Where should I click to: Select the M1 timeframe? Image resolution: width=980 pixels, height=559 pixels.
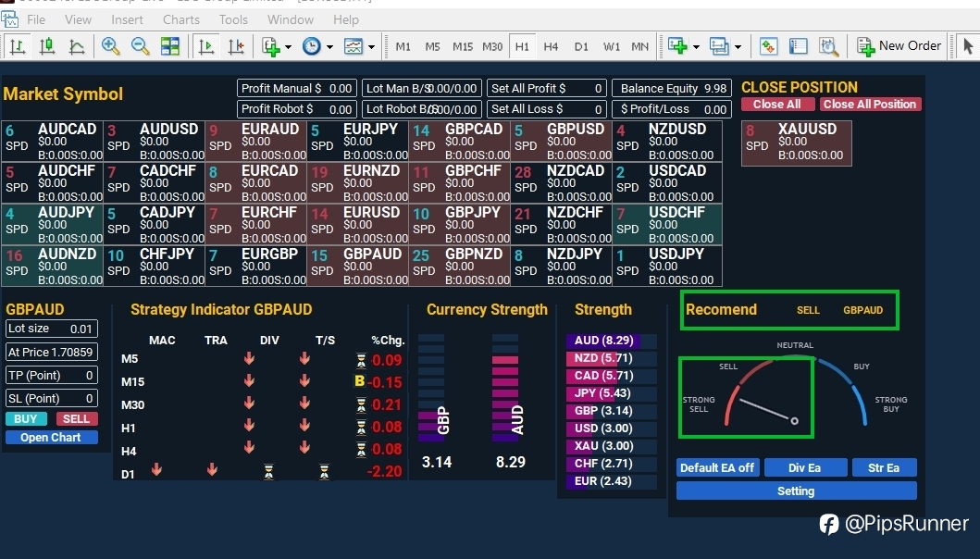(403, 47)
